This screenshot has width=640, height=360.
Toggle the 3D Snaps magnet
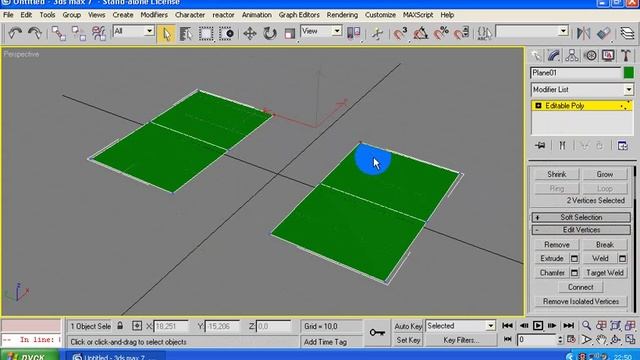coord(400,33)
